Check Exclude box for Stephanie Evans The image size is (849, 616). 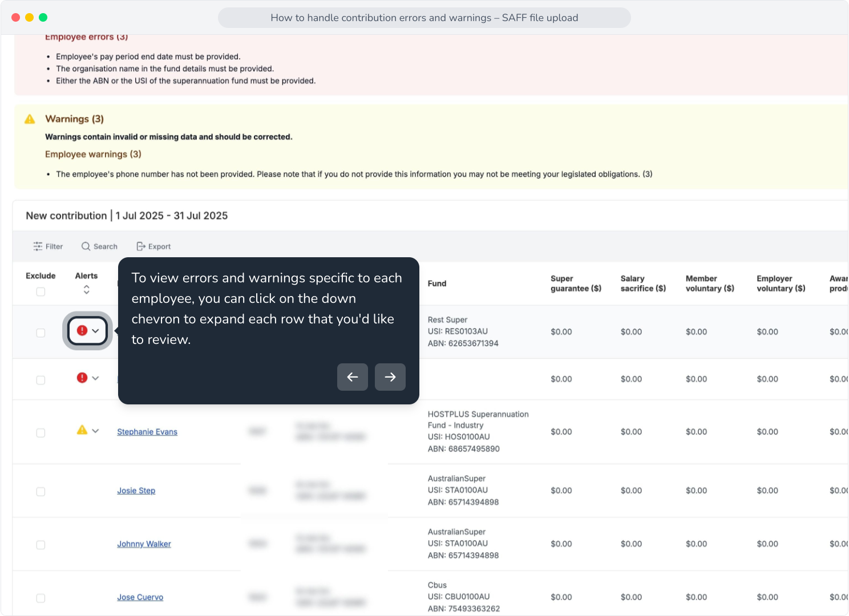[41, 433]
